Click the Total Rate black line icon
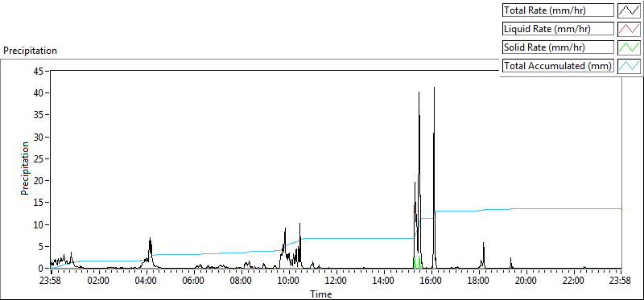 (629, 10)
